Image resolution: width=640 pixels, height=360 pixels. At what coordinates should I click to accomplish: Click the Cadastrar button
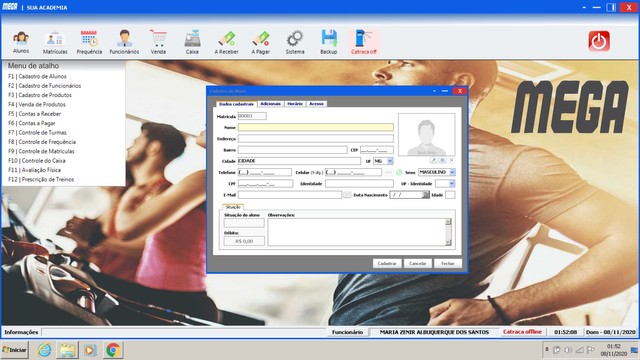387,264
